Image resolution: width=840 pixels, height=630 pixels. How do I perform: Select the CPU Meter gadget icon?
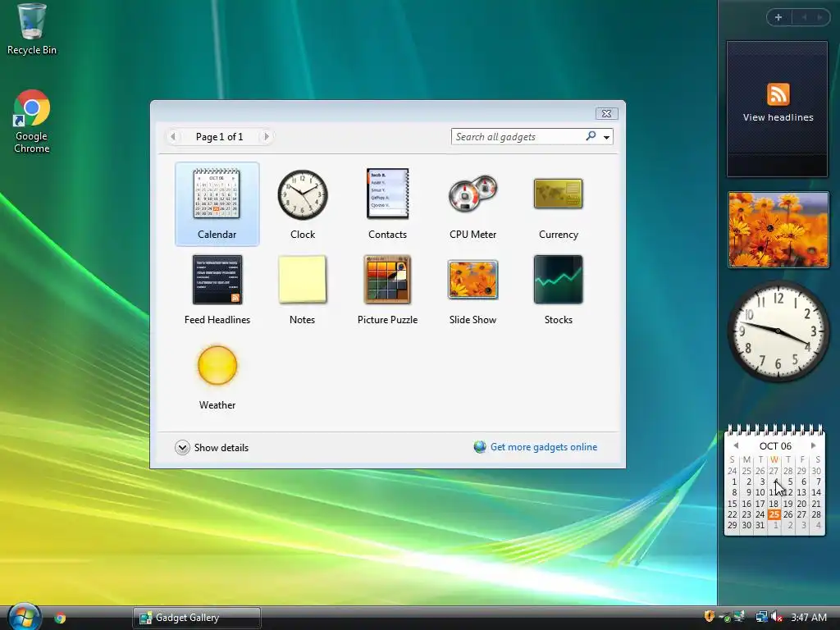pyautogui.click(x=473, y=194)
